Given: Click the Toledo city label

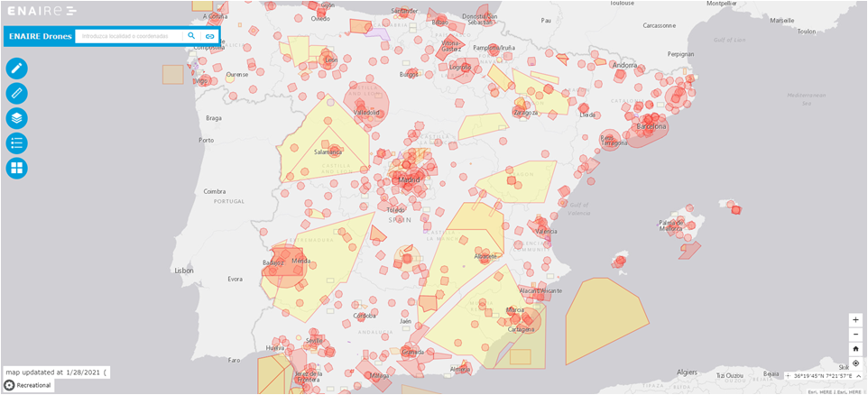Looking at the screenshot, I should click(396, 210).
